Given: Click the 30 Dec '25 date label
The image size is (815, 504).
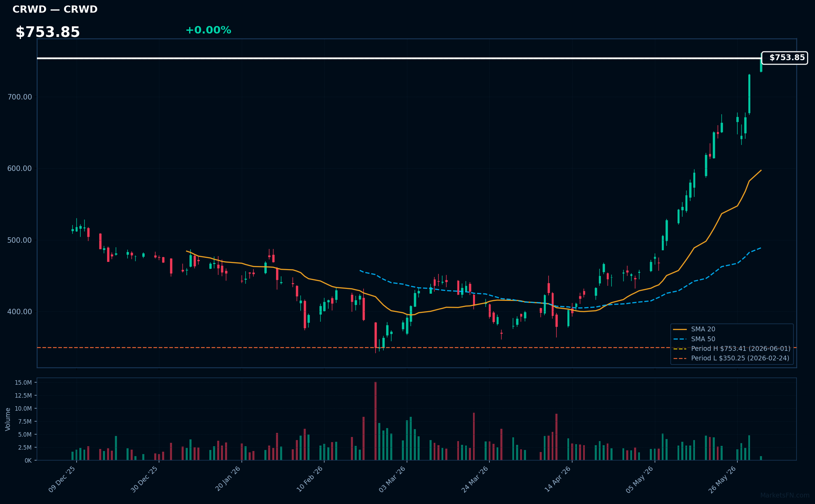Looking at the screenshot, I should (x=144, y=479).
